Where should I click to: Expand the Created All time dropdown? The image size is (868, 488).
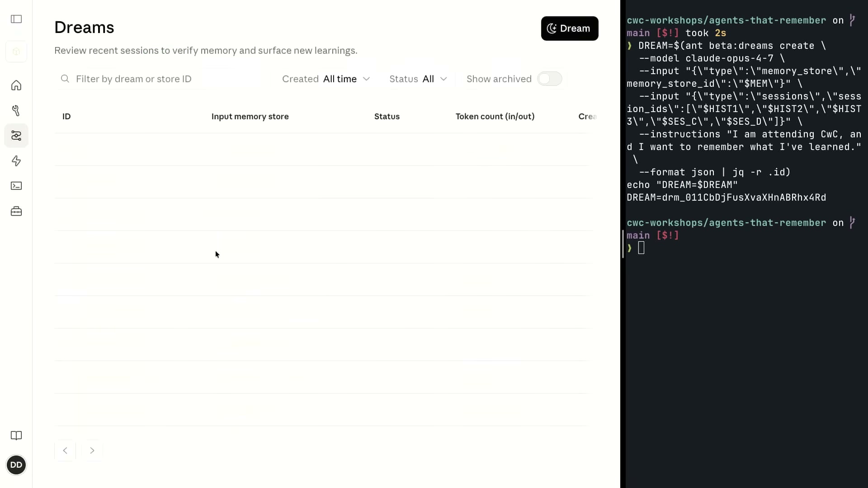tap(326, 79)
